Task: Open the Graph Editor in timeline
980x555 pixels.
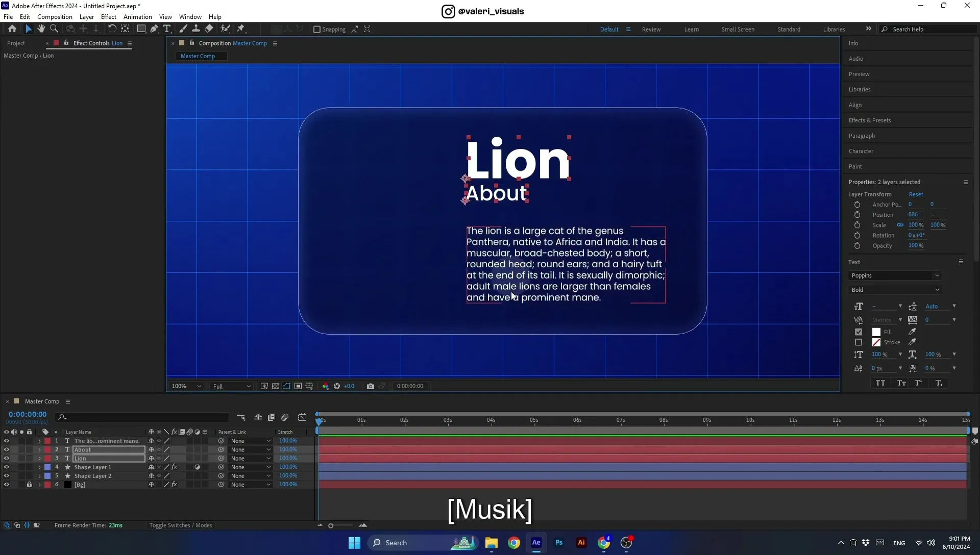Action: coord(302,417)
